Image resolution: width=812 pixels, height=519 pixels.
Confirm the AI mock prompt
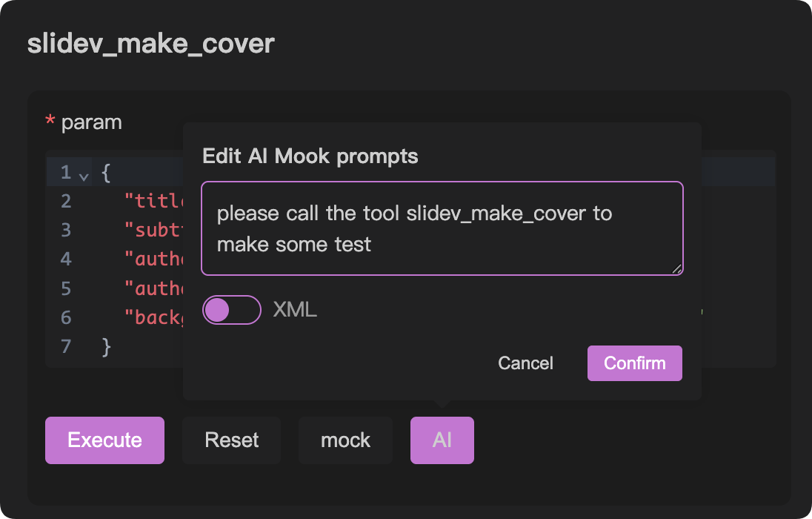pos(634,363)
